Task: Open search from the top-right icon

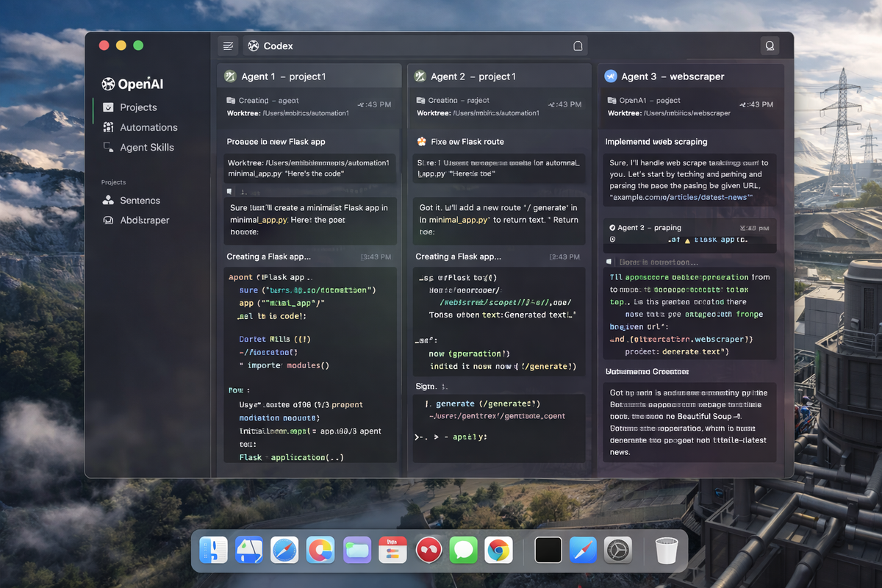Action: click(x=770, y=45)
